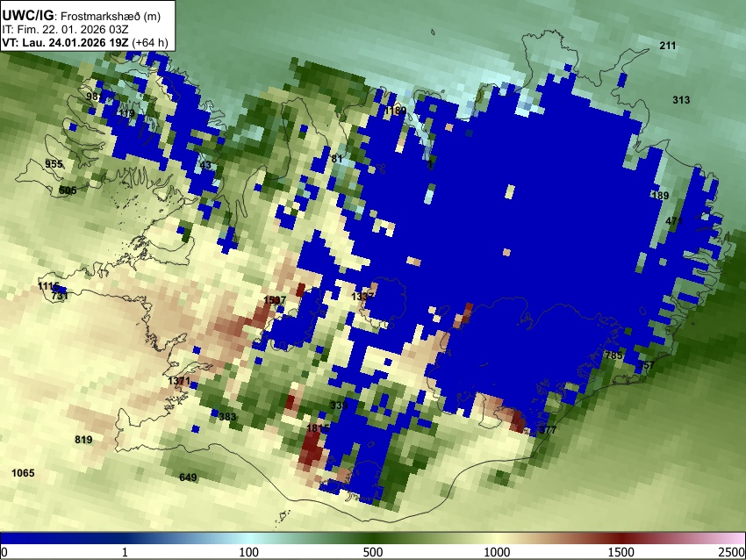Click the map value 785

613,355
